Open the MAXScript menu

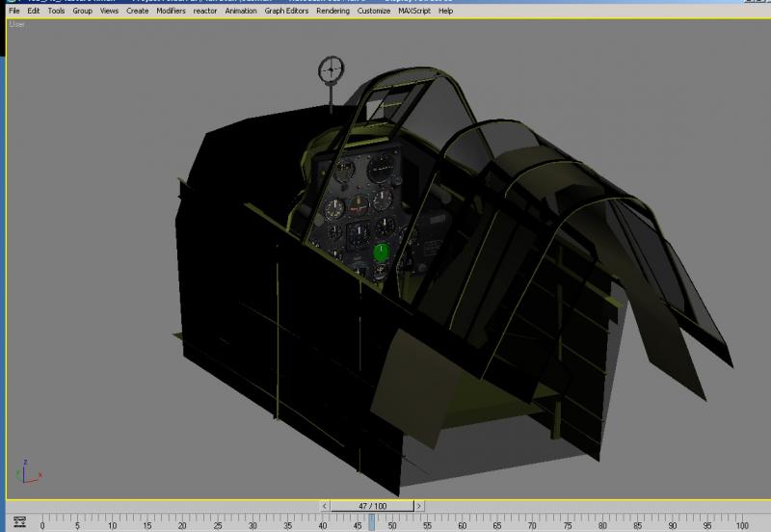(414, 11)
